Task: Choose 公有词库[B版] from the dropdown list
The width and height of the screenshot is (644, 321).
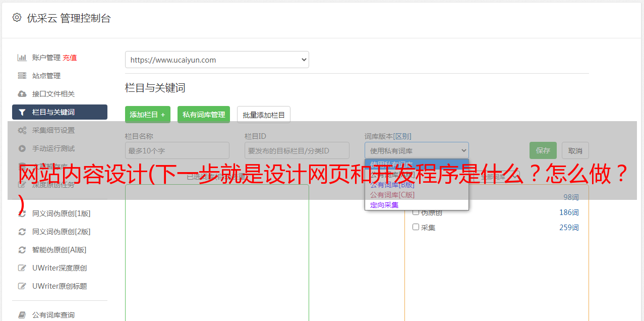Action: click(x=392, y=185)
